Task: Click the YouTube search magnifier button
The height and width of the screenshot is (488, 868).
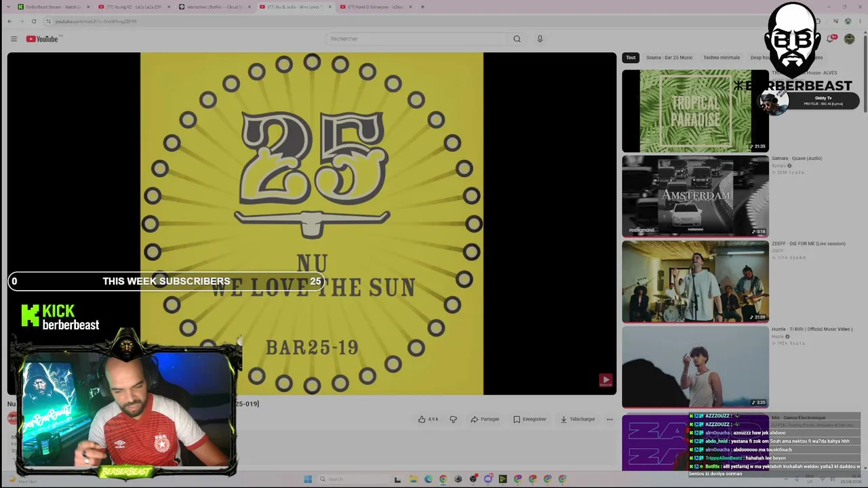Action: (x=517, y=39)
